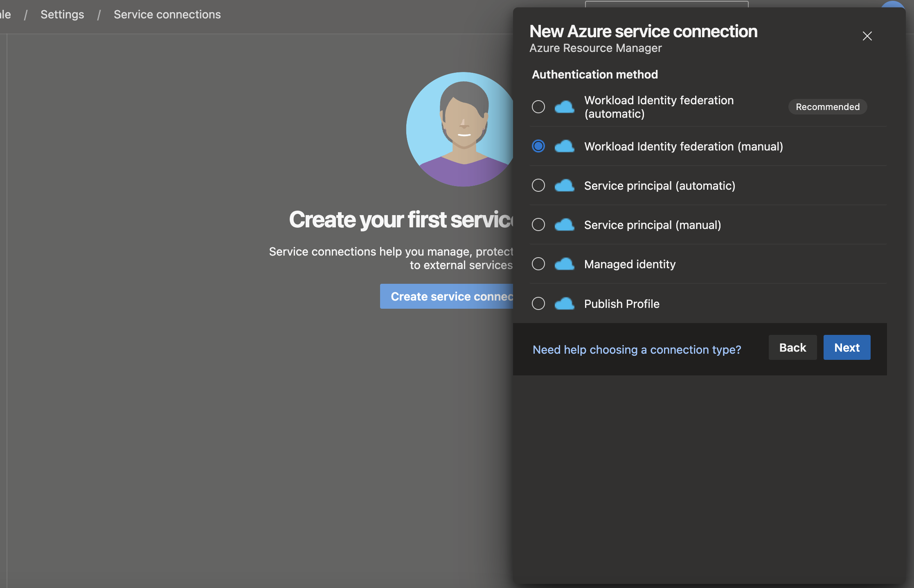Choose Service principal (automatic) radio option
This screenshot has width=914, height=588.
538,185
